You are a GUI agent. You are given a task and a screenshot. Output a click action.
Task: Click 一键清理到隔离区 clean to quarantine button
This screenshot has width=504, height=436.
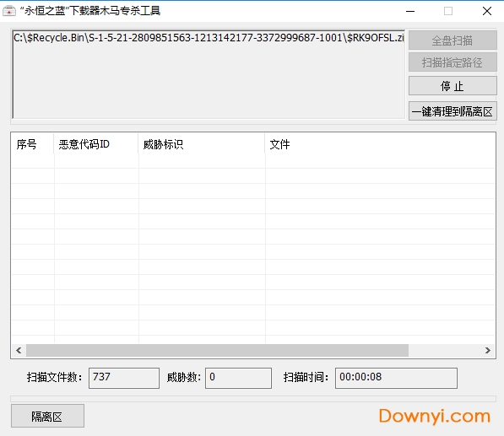[453, 111]
